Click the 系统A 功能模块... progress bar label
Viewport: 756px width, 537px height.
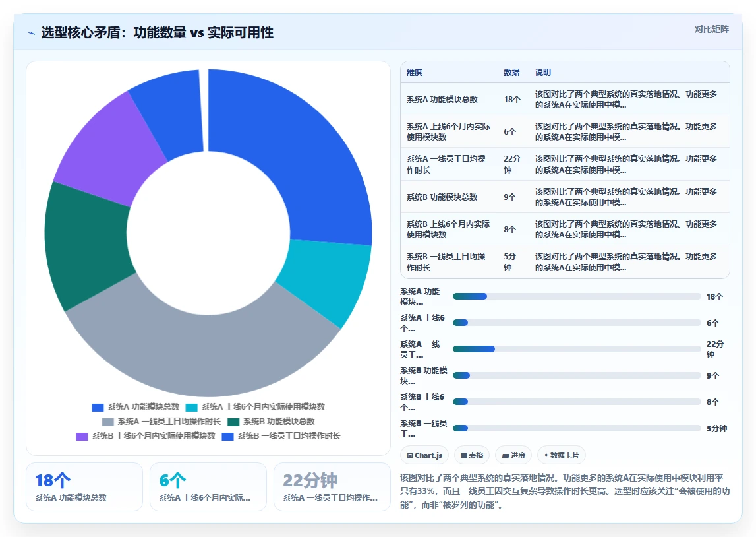(420, 297)
